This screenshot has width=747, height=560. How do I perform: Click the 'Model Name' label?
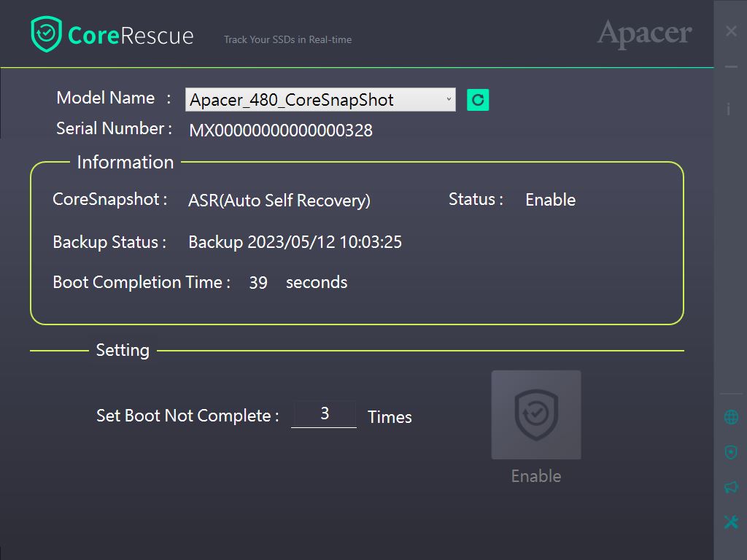point(105,98)
